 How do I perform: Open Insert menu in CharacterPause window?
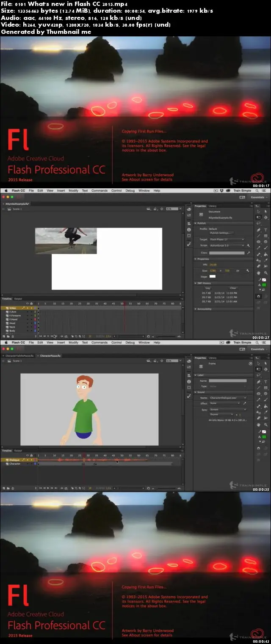61,342
